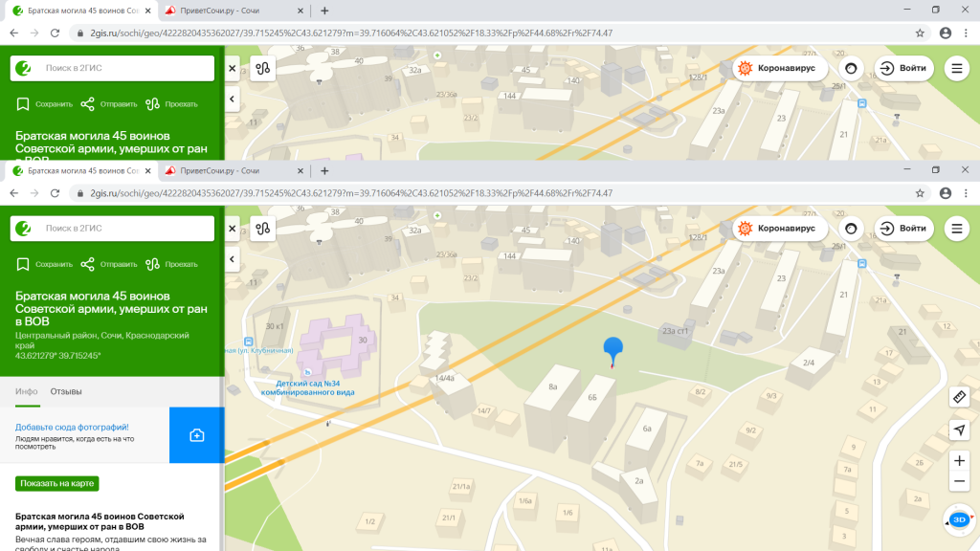Open hamburger menu in lower window
Screen dimensions: 980x551
(x=956, y=229)
